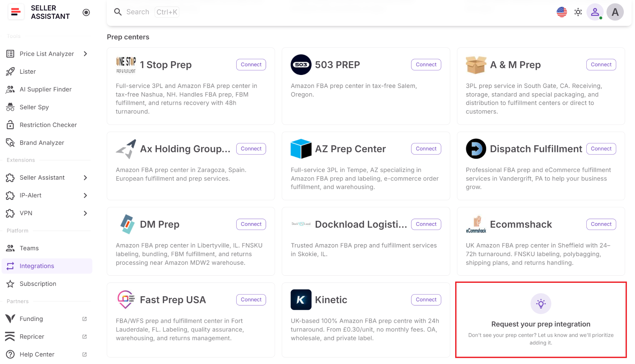Open the user profile icon
The image size is (635, 364).
pyautogui.click(x=595, y=12)
